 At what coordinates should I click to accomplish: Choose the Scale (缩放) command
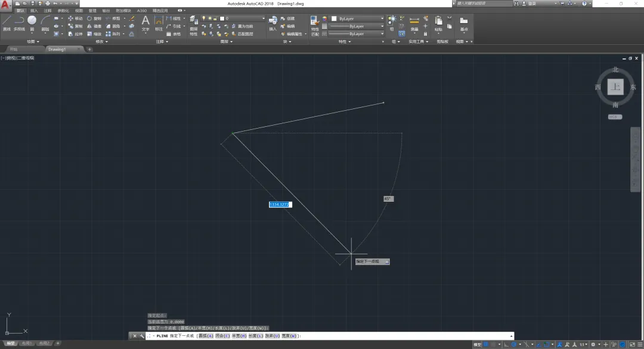click(x=94, y=34)
